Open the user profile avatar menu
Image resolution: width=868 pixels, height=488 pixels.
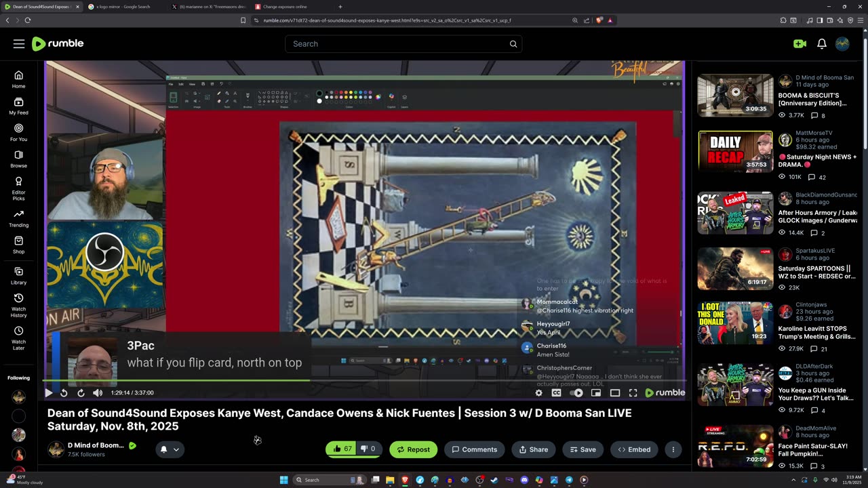click(x=842, y=44)
